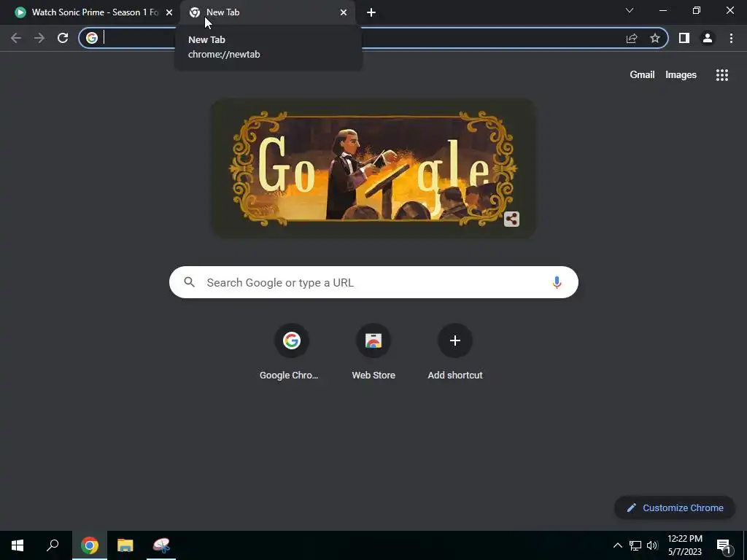The width and height of the screenshot is (747, 560).
Task: Switch to the Watch Sonic Prime tab
Action: coord(90,12)
